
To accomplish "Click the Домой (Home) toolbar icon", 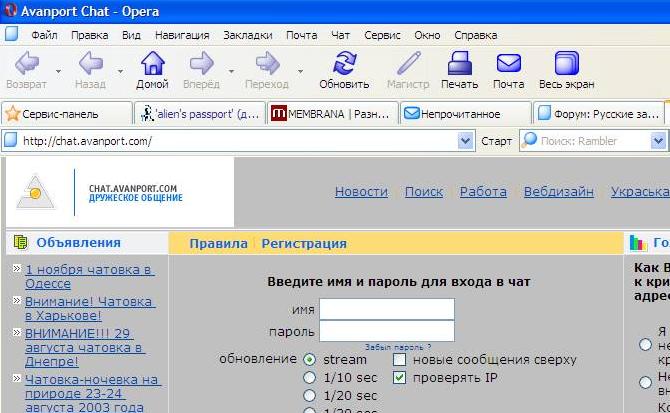I will coord(152,70).
